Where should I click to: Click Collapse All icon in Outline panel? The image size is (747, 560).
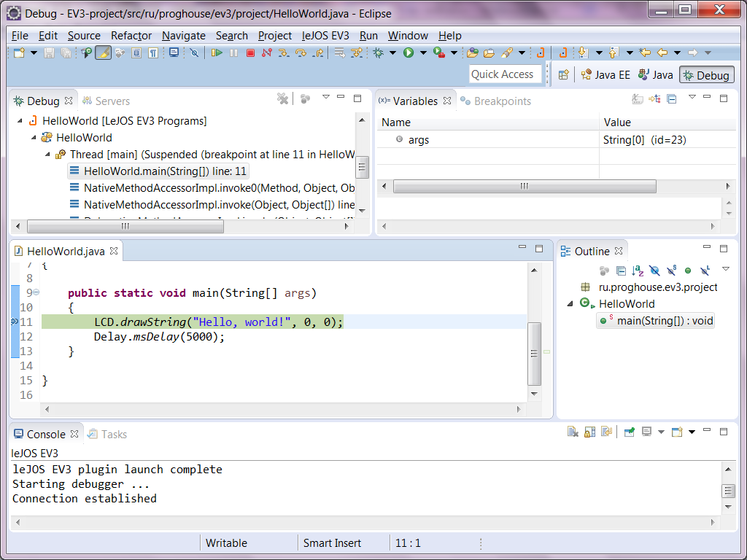point(621,271)
